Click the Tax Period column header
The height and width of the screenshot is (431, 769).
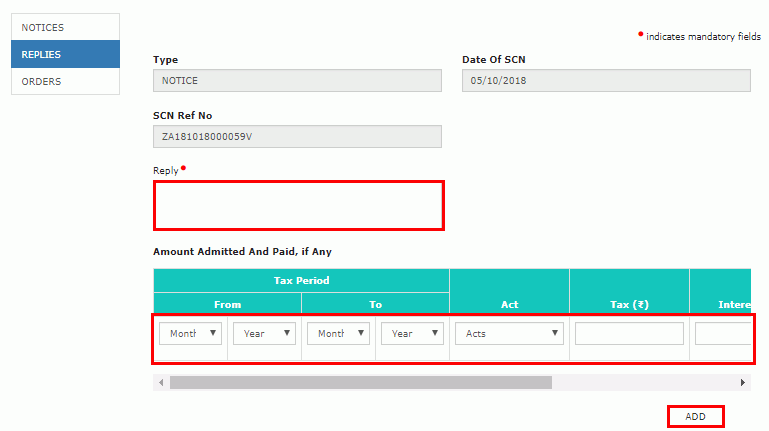coord(302,280)
